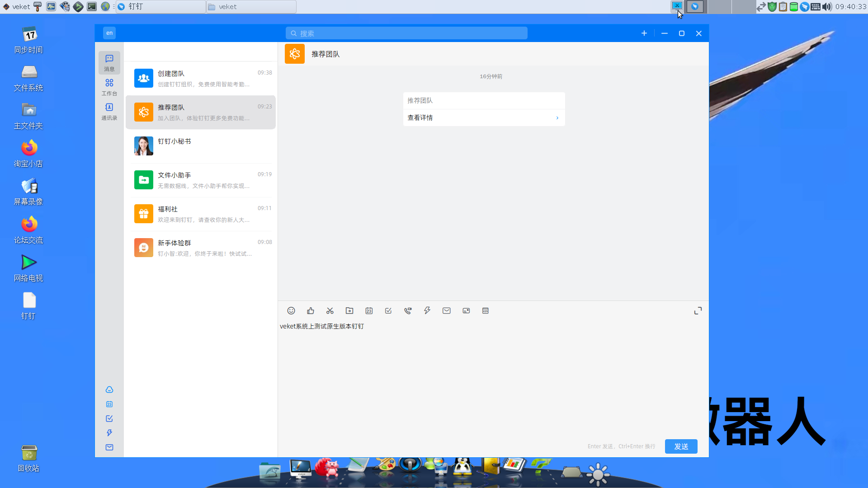Expand the message input area
868x488 pixels.
[698, 311]
